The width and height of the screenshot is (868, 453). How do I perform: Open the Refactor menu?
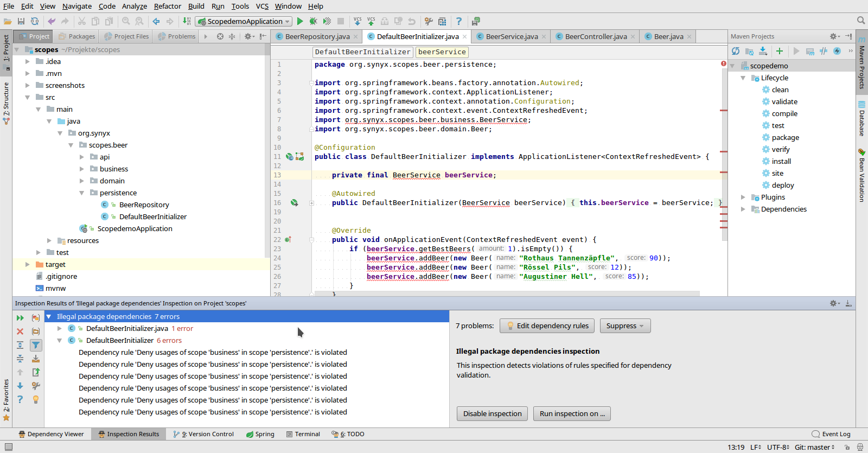pos(168,6)
